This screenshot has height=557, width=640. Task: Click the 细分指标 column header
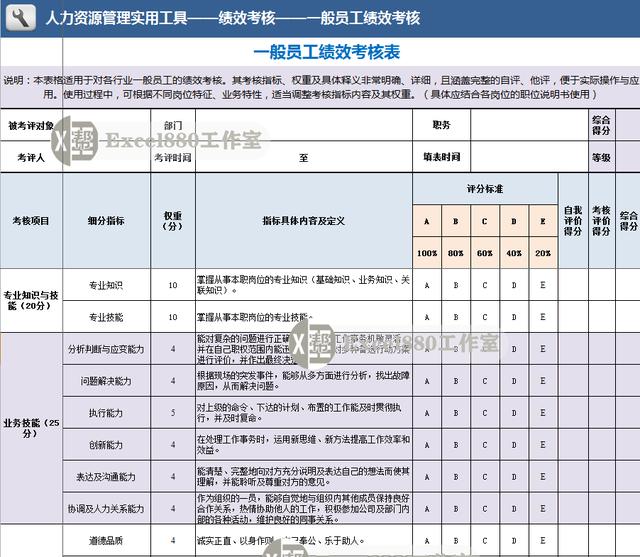point(107,221)
